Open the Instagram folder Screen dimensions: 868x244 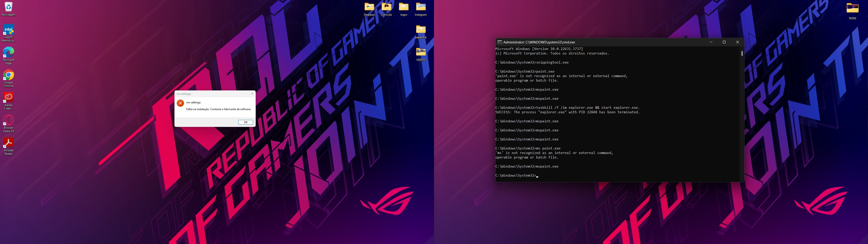pyautogui.click(x=421, y=7)
